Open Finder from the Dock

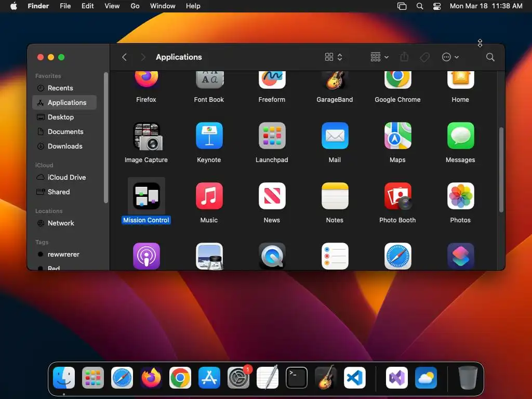(64, 378)
